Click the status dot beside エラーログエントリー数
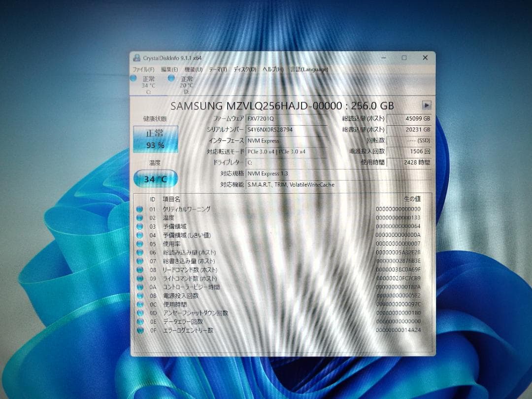532x399 pixels. click(140, 330)
